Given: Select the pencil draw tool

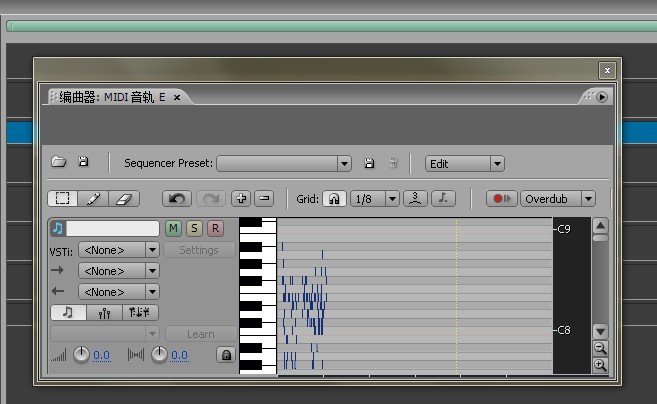Looking at the screenshot, I should [93, 198].
